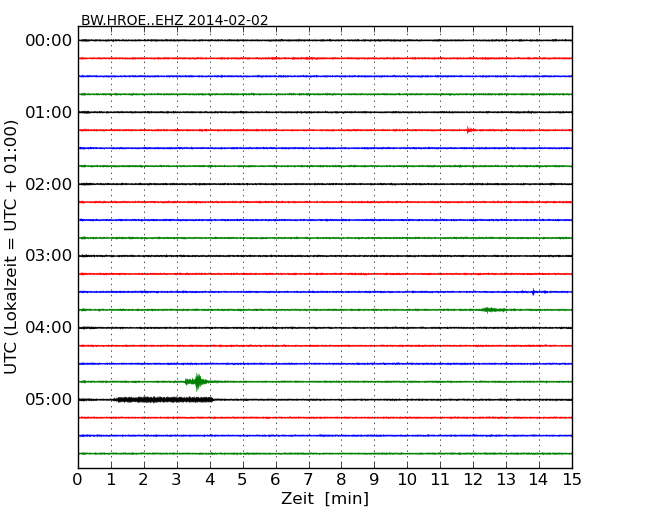Click the 01:00 time label
The width and height of the screenshot is (650, 520).
[x=49, y=112]
